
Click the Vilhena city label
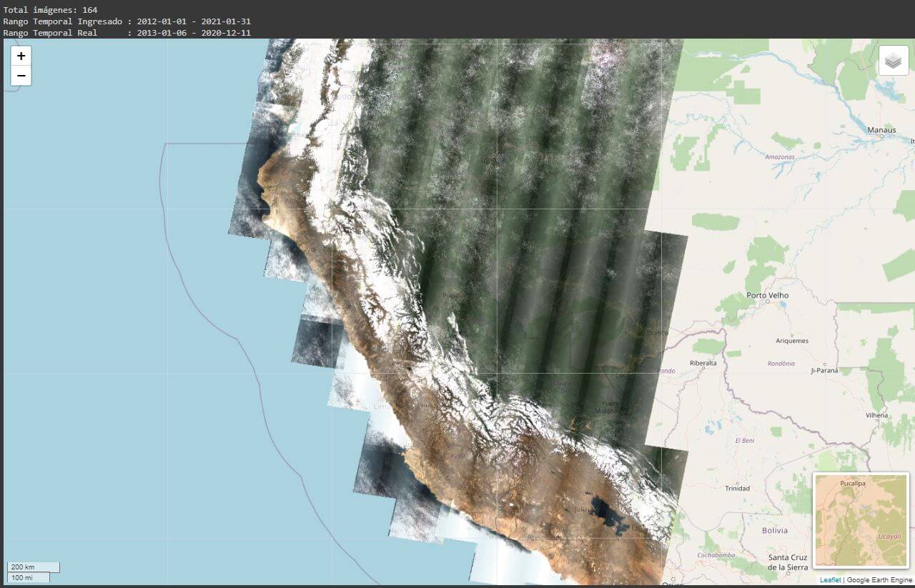876,415
